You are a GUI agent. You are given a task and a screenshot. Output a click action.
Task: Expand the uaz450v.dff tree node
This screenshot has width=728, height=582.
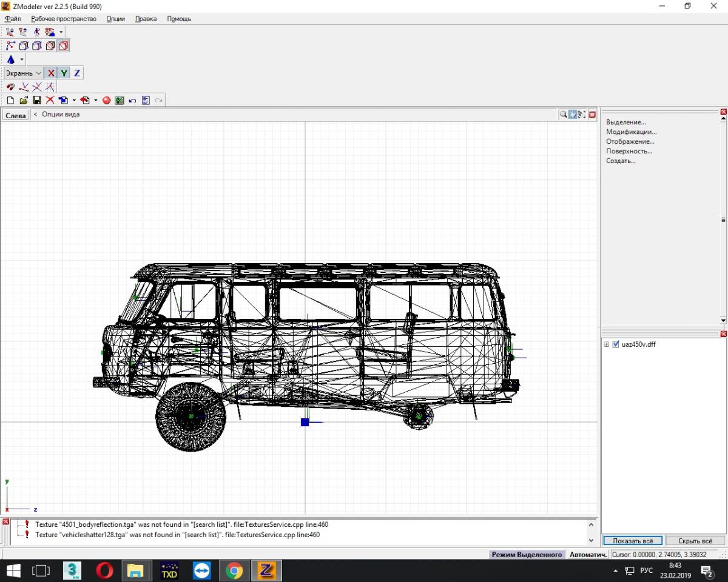click(607, 344)
